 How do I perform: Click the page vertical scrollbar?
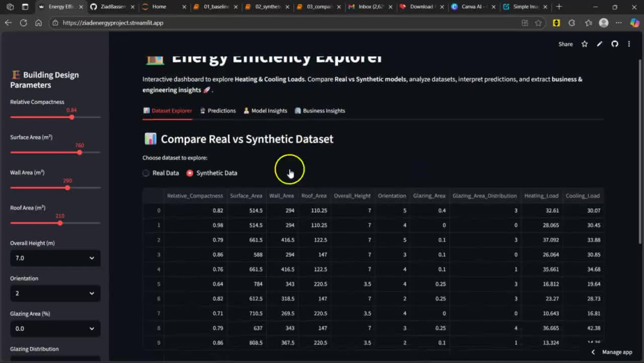click(640, 152)
